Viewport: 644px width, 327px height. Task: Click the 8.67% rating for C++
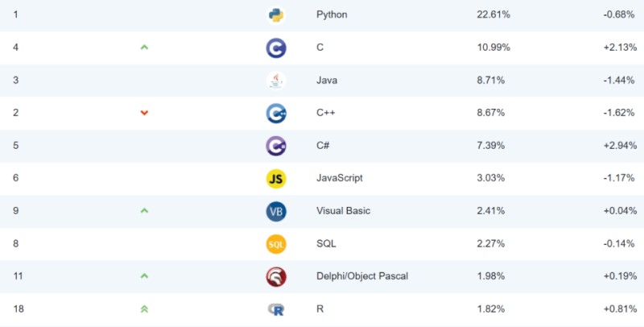click(x=491, y=113)
